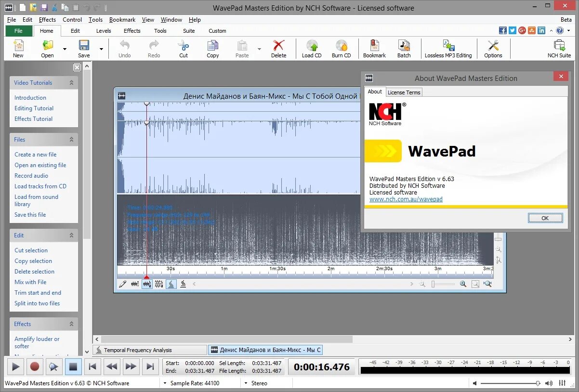Click the help question mark icon
The image size is (579, 392).
pos(560,30)
